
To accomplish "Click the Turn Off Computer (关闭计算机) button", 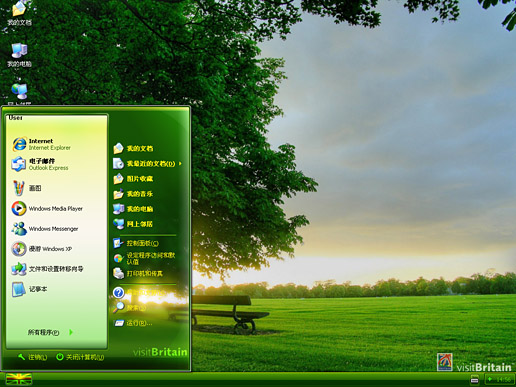I will 80,357.
